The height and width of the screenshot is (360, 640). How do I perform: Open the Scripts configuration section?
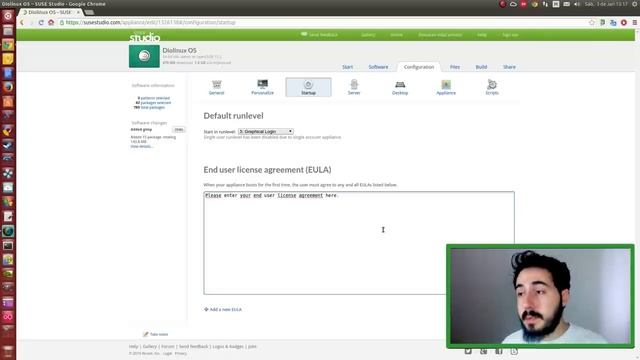492,87
